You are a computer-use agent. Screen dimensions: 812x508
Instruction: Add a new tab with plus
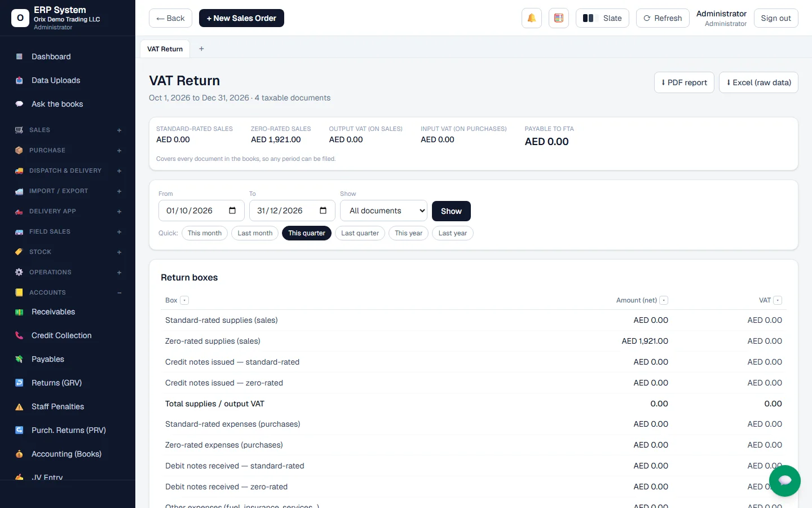tap(201, 49)
